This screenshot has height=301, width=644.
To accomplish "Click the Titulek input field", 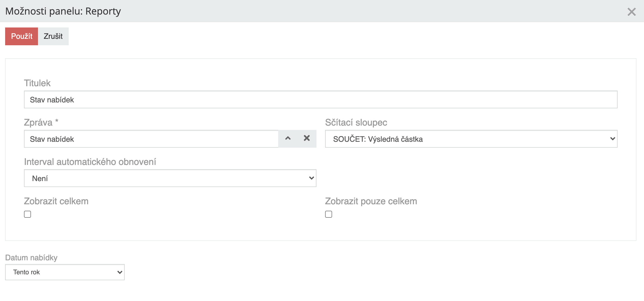I will coord(321,99).
